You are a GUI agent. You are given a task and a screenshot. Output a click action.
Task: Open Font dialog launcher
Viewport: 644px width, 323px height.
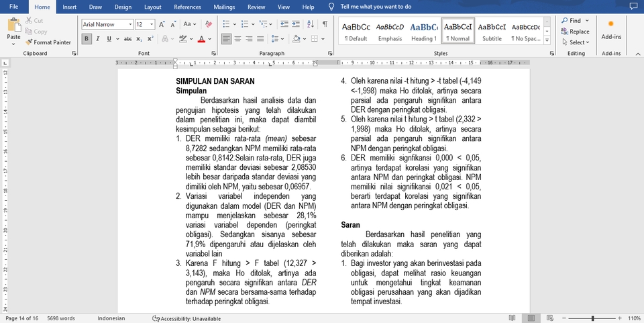pos(213,54)
